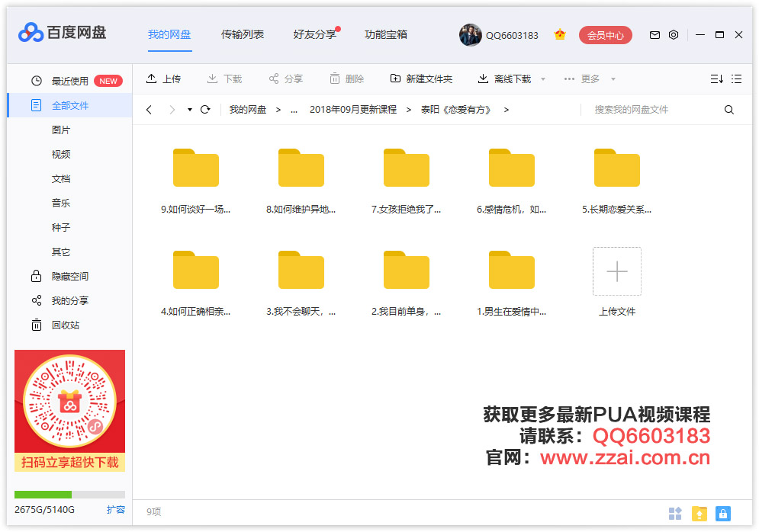Switch to 传输列表 tab
Image resolution: width=759 pixels, height=532 pixels.
pos(243,35)
